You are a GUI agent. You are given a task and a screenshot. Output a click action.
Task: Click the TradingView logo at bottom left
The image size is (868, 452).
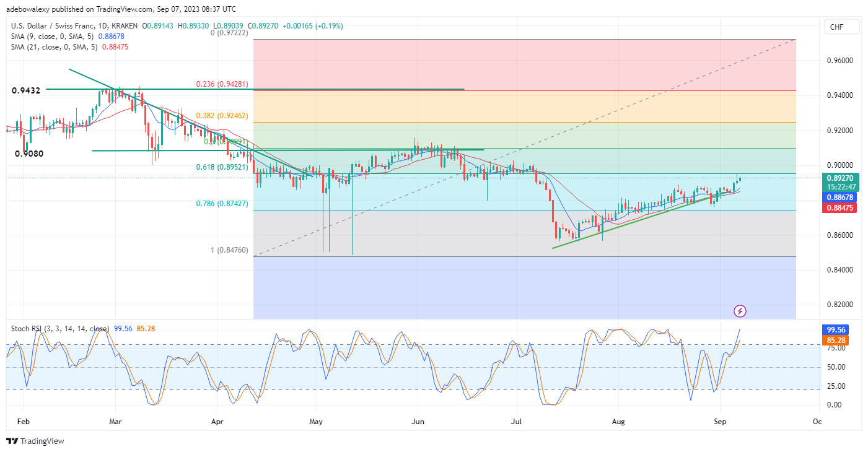(35, 441)
